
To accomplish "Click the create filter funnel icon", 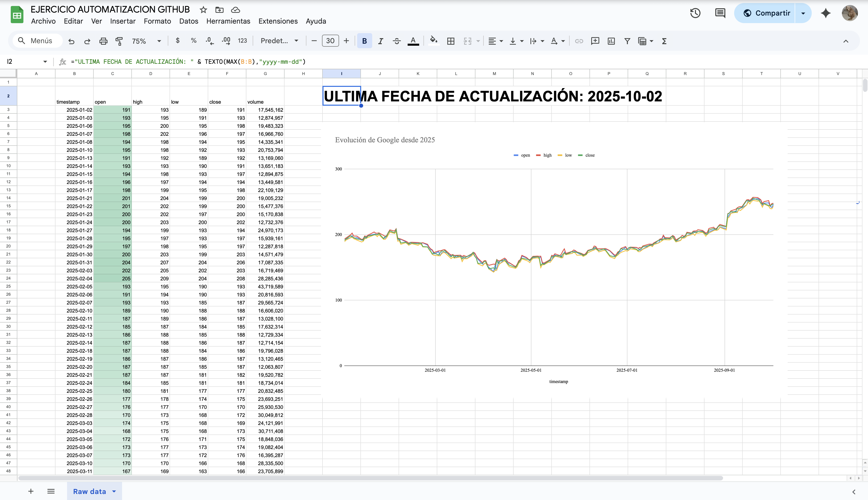I will point(627,41).
